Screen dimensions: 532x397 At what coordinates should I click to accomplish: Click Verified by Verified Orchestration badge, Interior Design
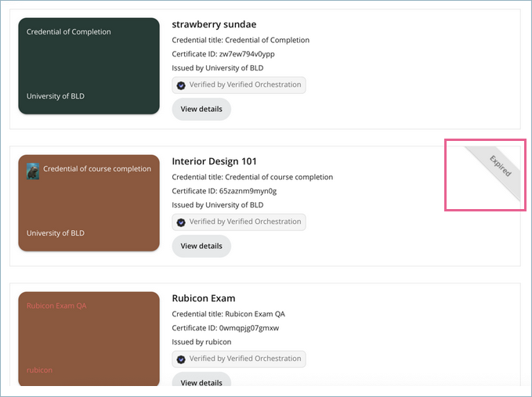239,222
